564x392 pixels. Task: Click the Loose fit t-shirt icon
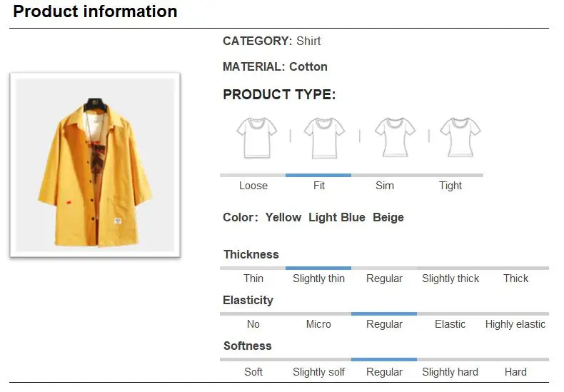[256, 138]
